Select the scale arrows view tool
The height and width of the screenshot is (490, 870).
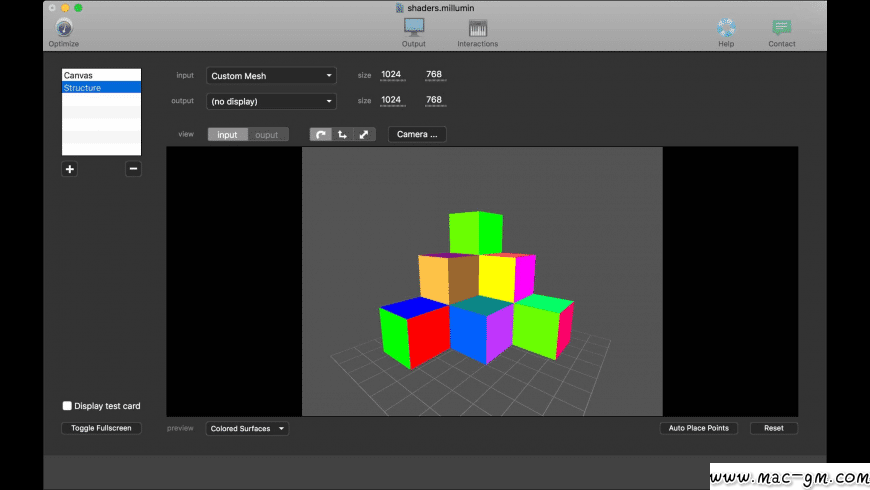(364, 134)
